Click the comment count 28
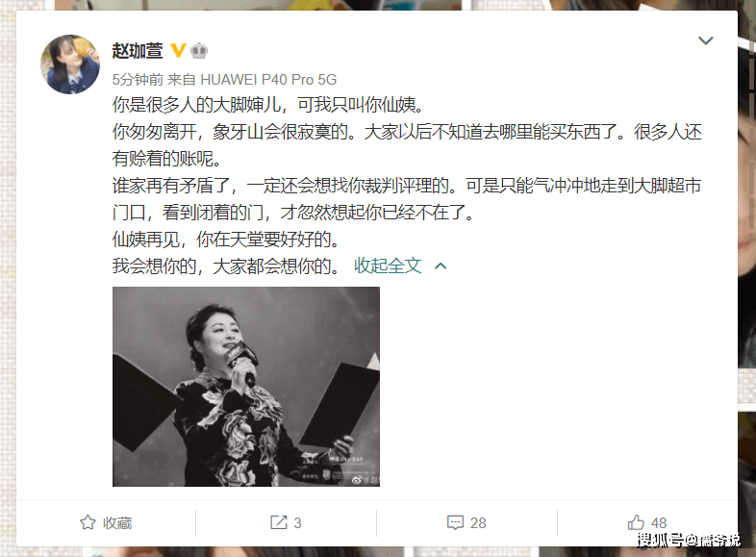 [x=478, y=522]
